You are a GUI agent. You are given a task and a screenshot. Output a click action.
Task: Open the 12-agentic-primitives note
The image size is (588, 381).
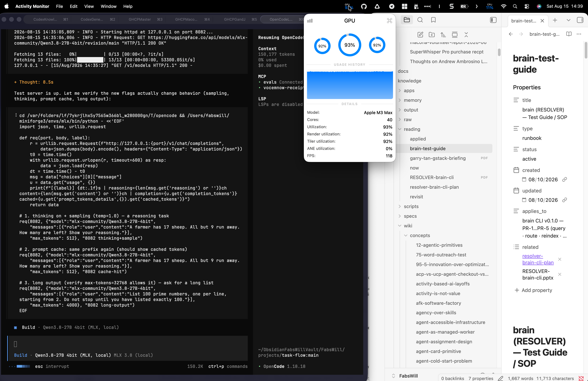(439, 245)
